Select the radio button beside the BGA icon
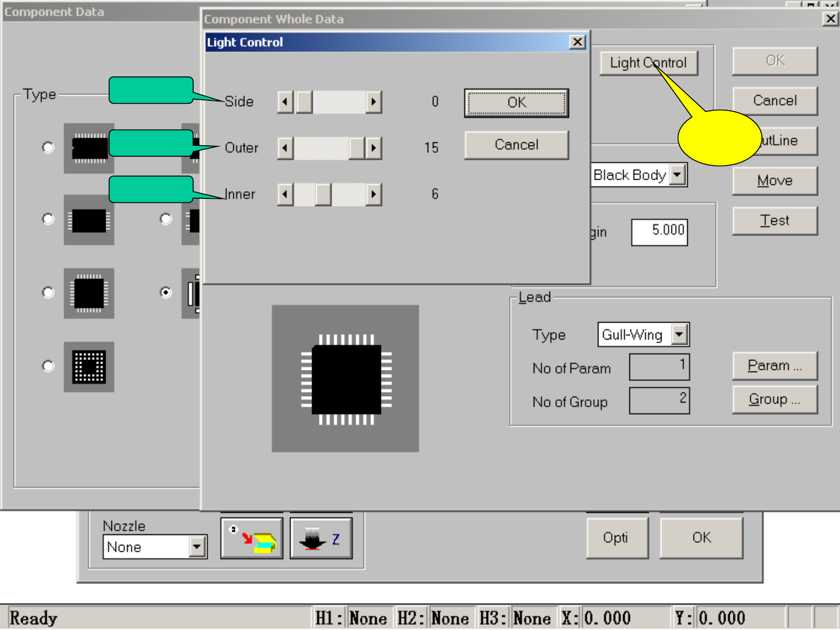The width and height of the screenshot is (840, 630). 48,366
